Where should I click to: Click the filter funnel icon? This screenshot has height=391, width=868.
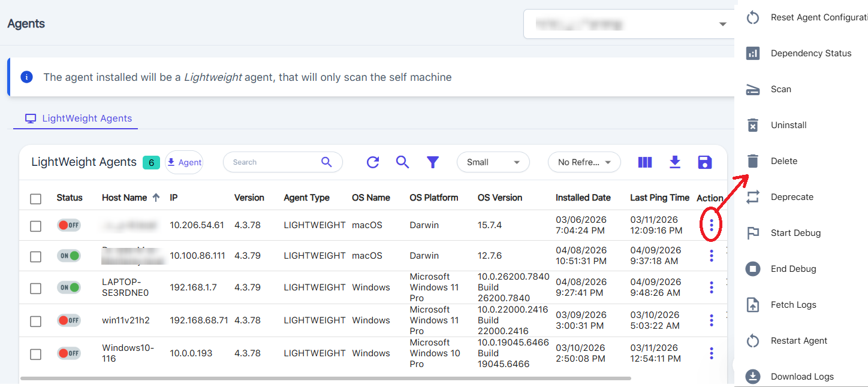pyautogui.click(x=433, y=162)
